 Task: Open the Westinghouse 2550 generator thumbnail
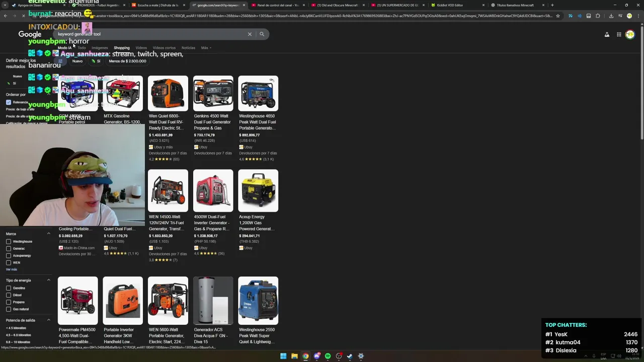pyautogui.click(x=258, y=301)
